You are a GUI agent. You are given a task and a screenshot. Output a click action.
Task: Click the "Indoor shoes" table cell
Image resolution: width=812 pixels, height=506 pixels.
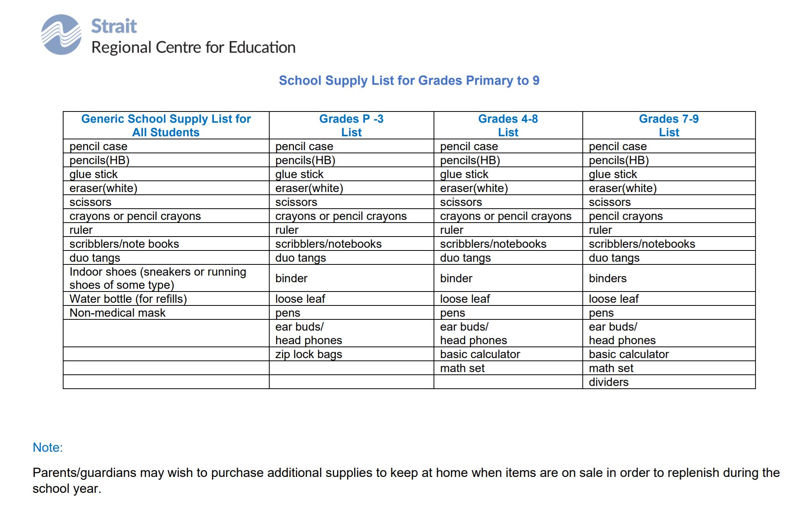point(158,278)
